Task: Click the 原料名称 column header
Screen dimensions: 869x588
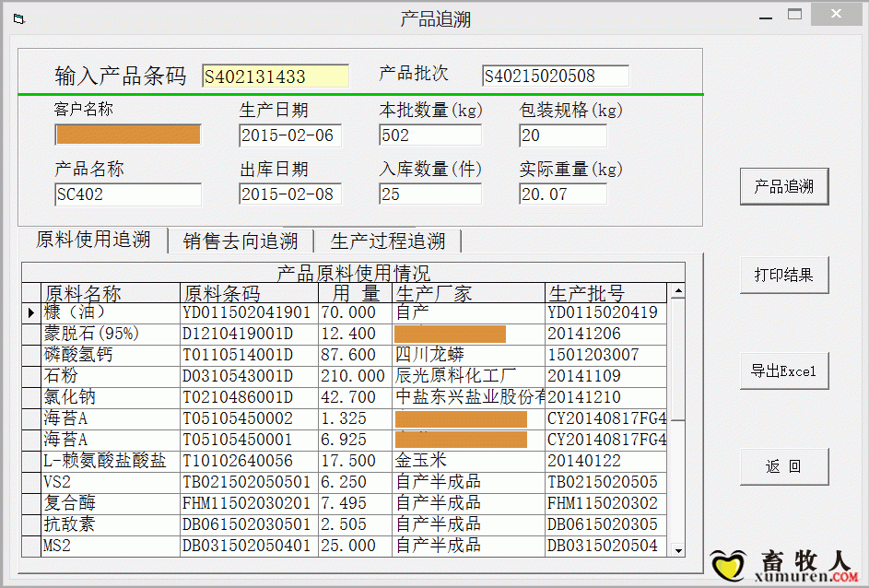Action: click(x=111, y=293)
